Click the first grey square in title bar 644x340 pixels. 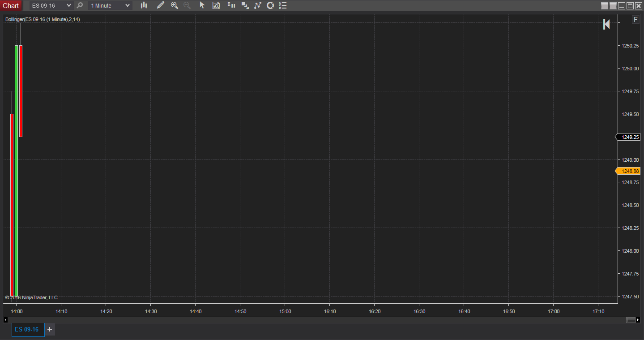point(605,6)
